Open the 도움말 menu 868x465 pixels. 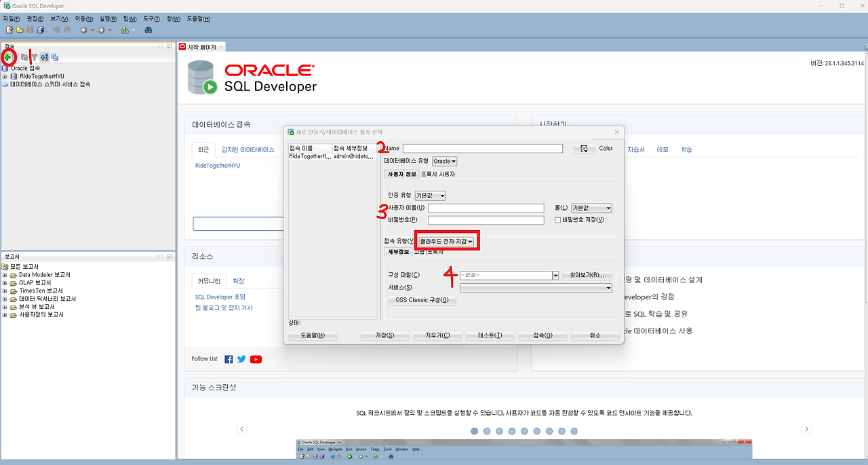[x=198, y=18]
